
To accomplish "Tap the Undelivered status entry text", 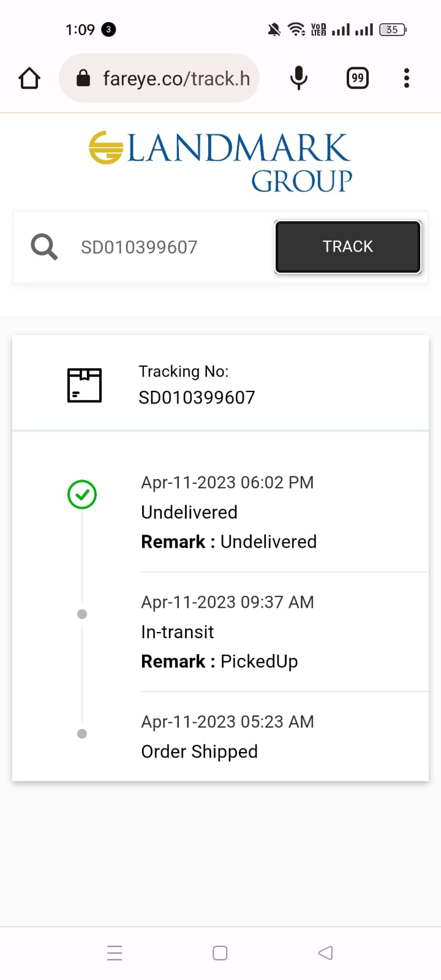I will tap(189, 512).
